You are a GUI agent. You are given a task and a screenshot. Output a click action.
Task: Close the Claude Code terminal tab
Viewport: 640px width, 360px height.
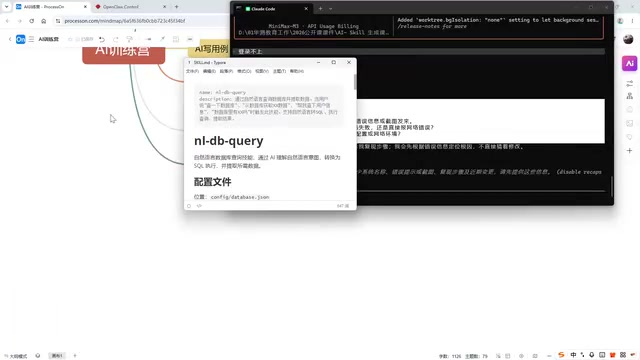[306, 9]
